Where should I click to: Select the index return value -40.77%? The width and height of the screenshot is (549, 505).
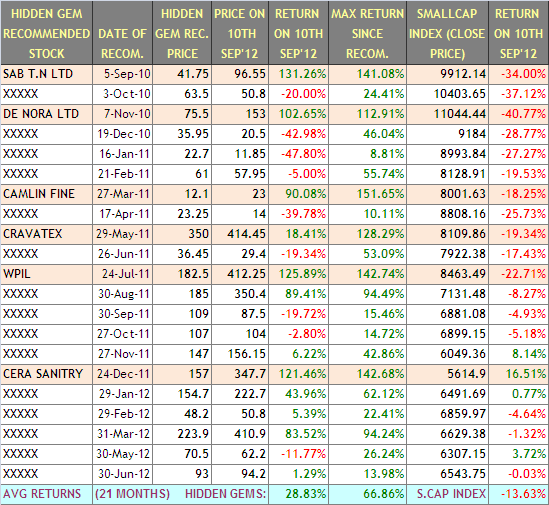pos(519,114)
